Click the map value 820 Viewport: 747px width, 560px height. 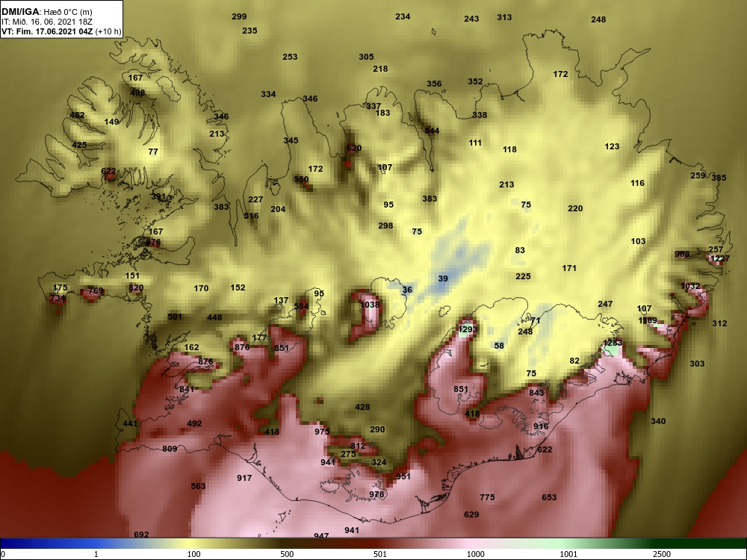click(x=136, y=288)
